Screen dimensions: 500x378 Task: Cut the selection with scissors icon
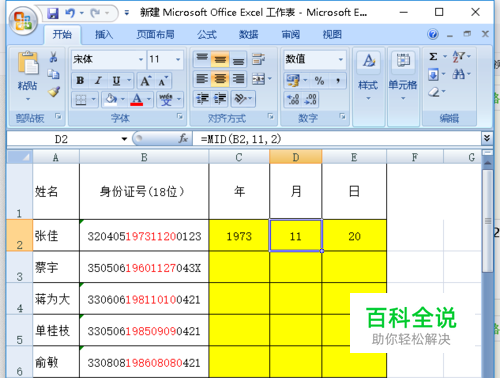[x=53, y=57]
